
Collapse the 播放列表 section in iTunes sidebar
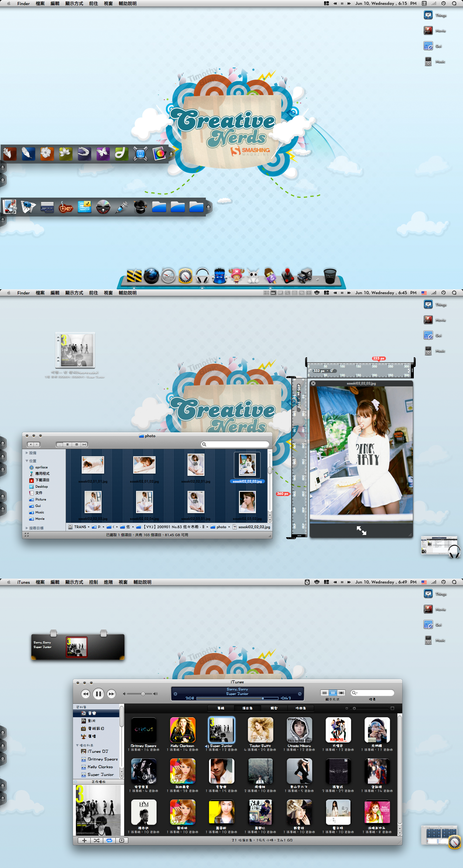[77, 745]
